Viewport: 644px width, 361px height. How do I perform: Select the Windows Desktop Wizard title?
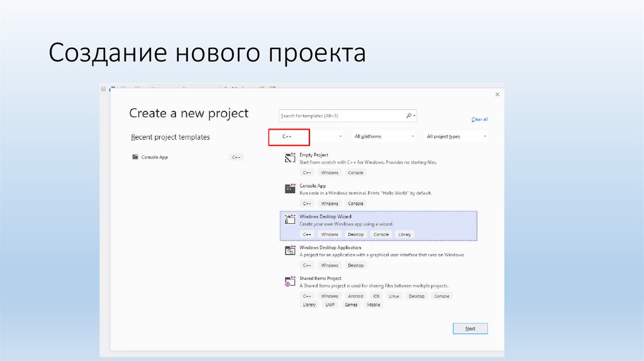[325, 216]
